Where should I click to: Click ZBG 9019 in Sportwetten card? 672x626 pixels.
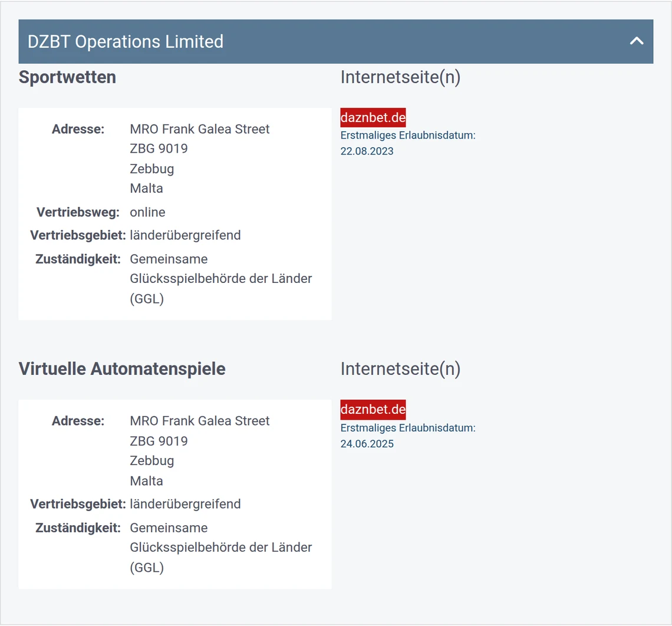point(159,149)
